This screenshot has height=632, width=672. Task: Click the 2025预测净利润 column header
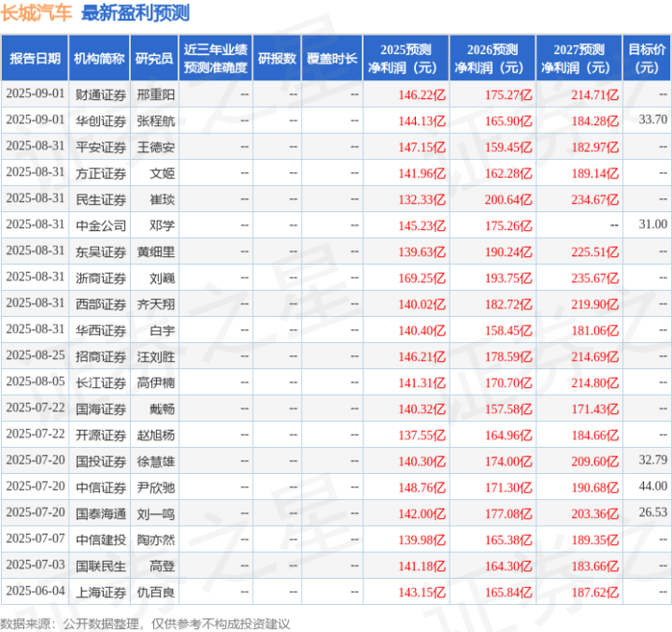pos(406,58)
